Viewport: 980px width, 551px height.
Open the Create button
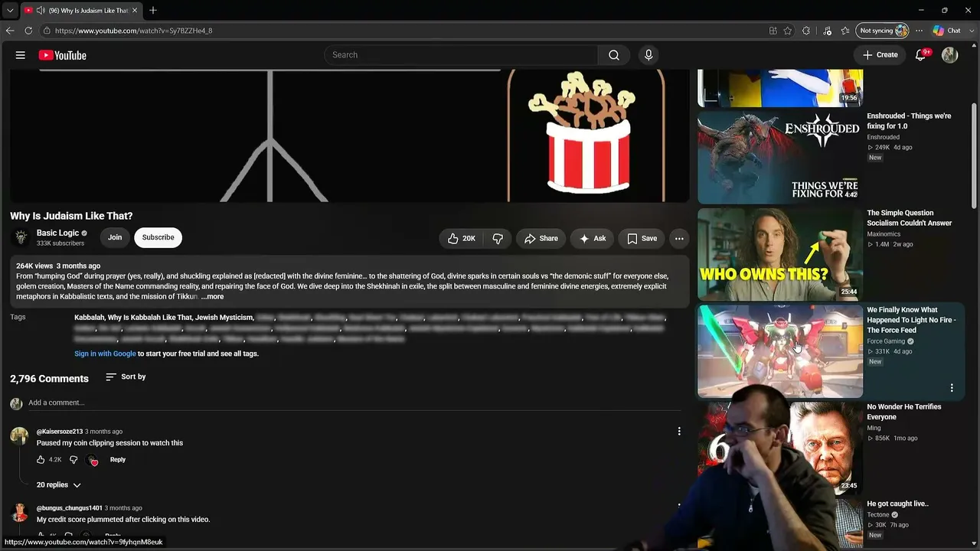point(880,55)
